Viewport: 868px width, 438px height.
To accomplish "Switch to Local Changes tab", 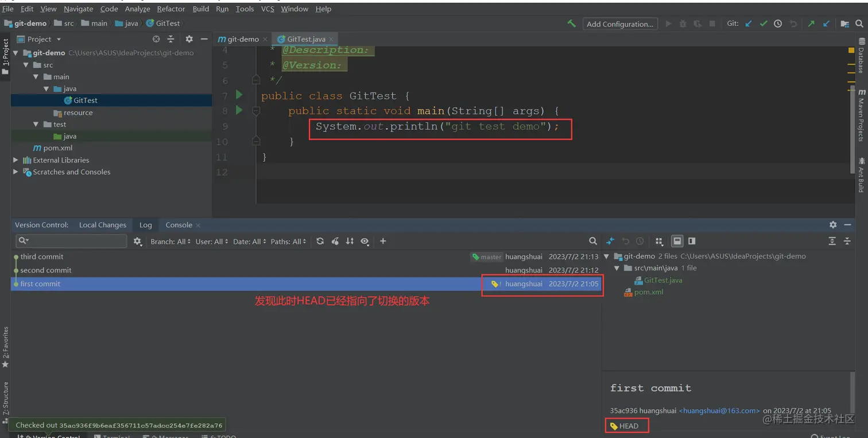I will [x=103, y=225].
